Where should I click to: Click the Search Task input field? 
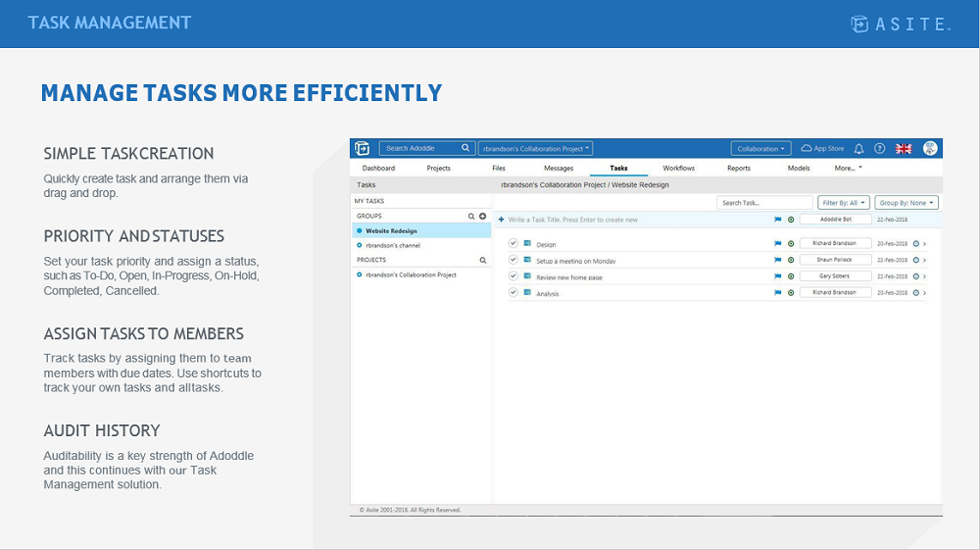click(x=764, y=203)
